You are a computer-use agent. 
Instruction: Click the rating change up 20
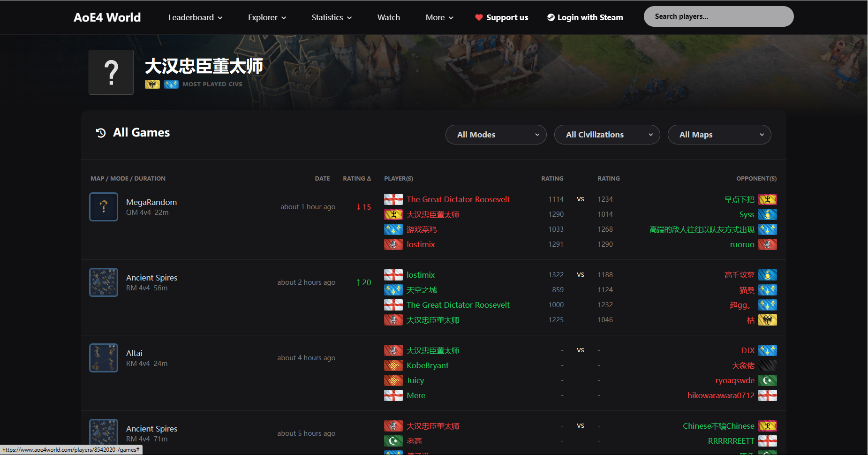[363, 282]
